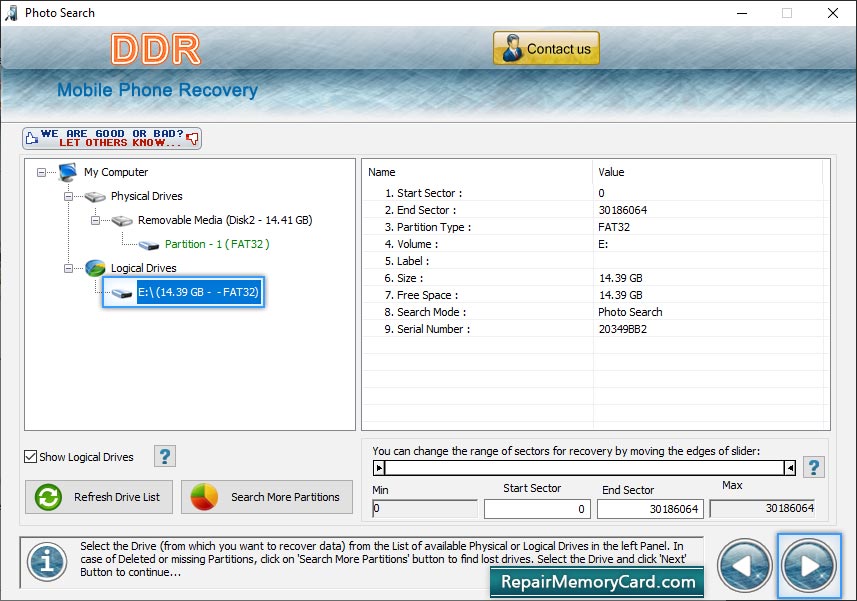The height and width of the screenshot is (601, 857).
Task: Click the My Computer icon in tree
Action: coord(68,172)
